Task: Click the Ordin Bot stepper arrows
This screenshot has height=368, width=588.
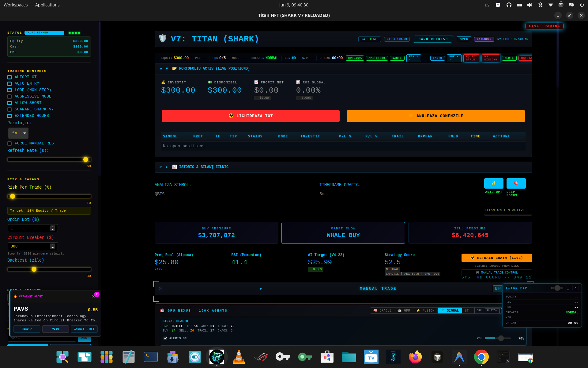Action: point(53,228)
